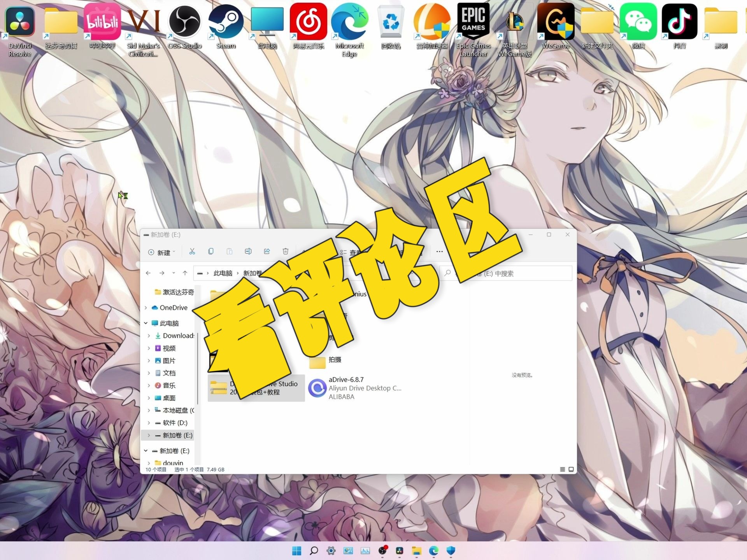Collapse the bottom 新加卷 (E:) root node

point(146,451)
